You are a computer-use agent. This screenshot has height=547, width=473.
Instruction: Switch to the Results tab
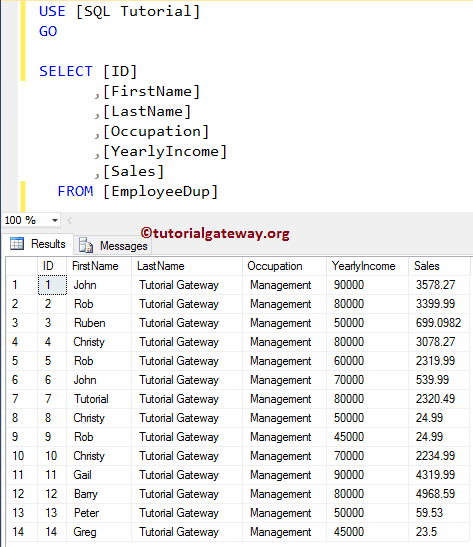click(x=38, y=244)
